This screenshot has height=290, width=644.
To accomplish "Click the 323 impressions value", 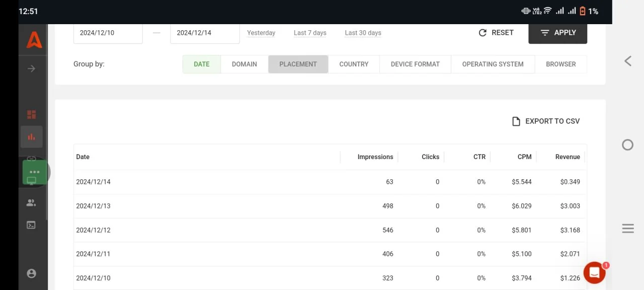I will pyautogui.click(x=388, y=278).
